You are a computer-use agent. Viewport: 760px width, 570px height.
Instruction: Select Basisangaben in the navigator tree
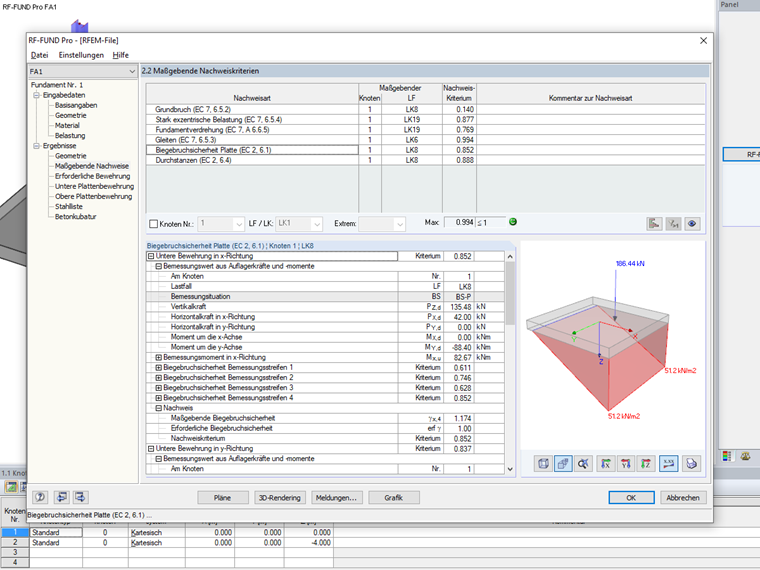click(76, 105)
